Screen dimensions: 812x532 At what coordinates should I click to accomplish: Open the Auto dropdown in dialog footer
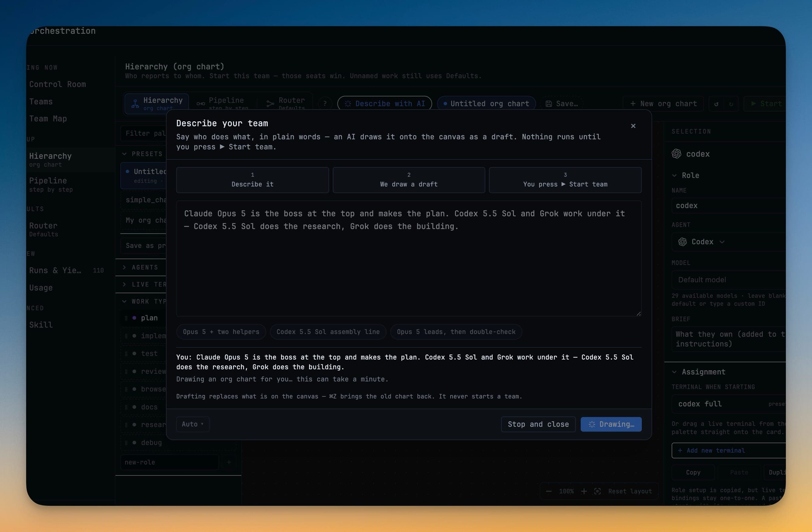(193, 424)
